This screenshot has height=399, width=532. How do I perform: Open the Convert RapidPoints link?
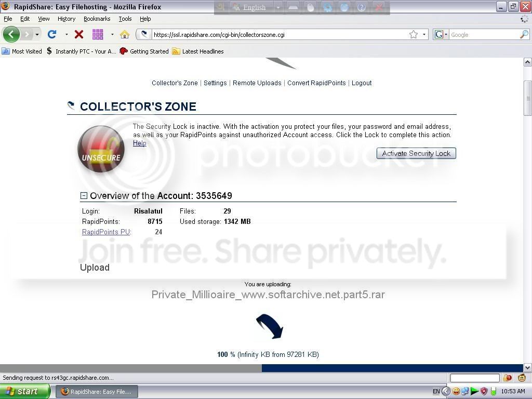click(316, 83)
